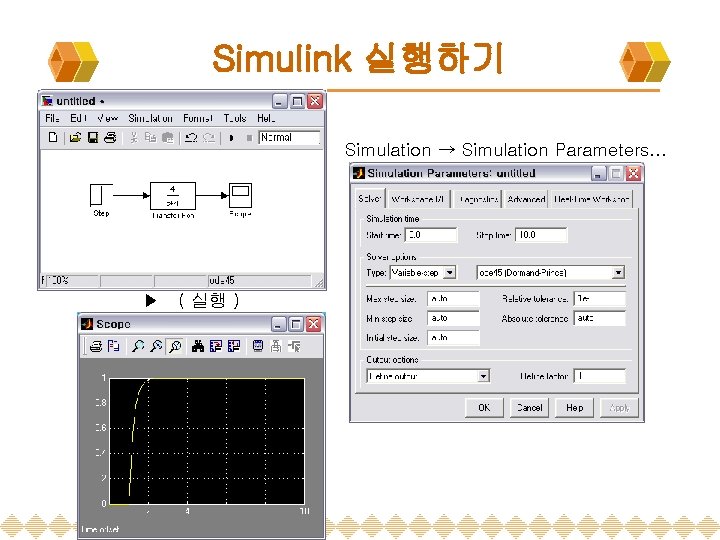The width and height of the screenshot is (720, 540).
Task: Click the Help button in dialog
Action: 574,408
